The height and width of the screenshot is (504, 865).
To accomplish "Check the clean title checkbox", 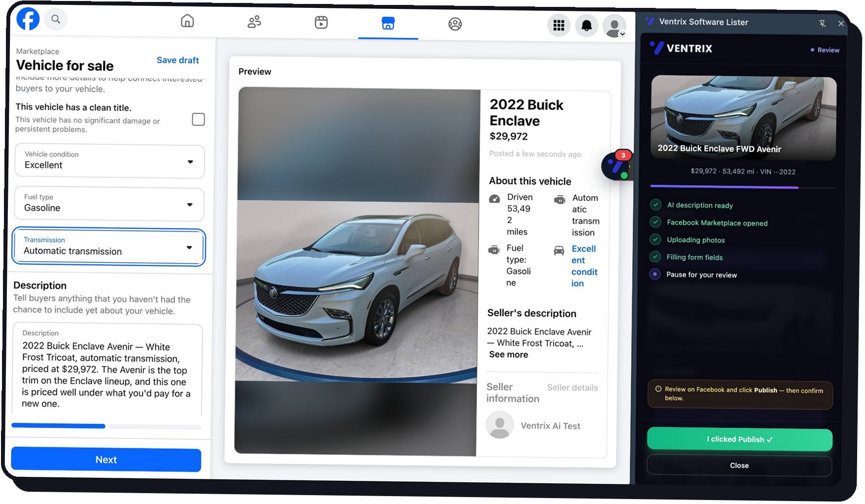I will click(199, 119).
